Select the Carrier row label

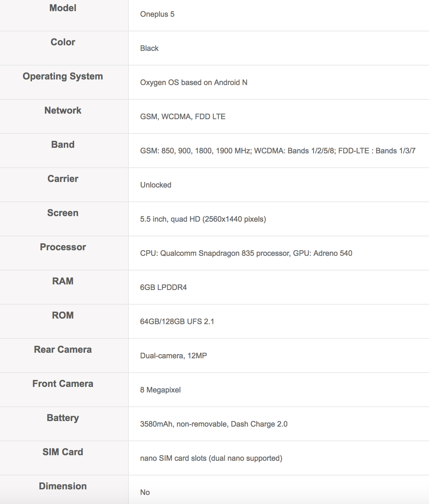tap(63, 179)
